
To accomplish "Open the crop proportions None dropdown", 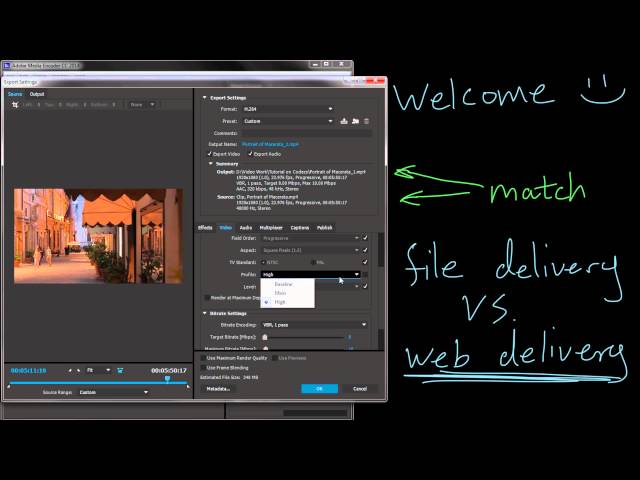I will pyautogui.click(x=141, y=104).
